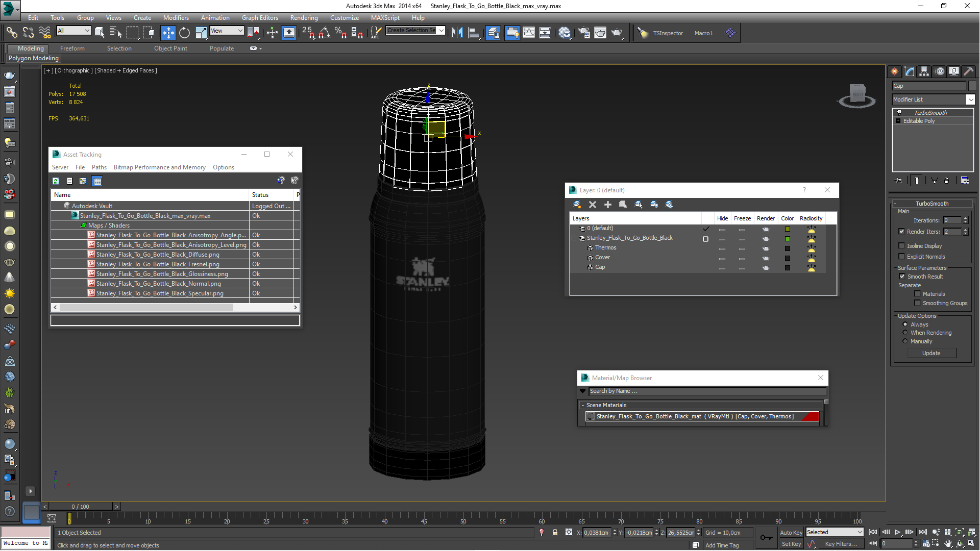
Task: Enable the Explicit Normals checkbox
Action: tap(901, 257)
